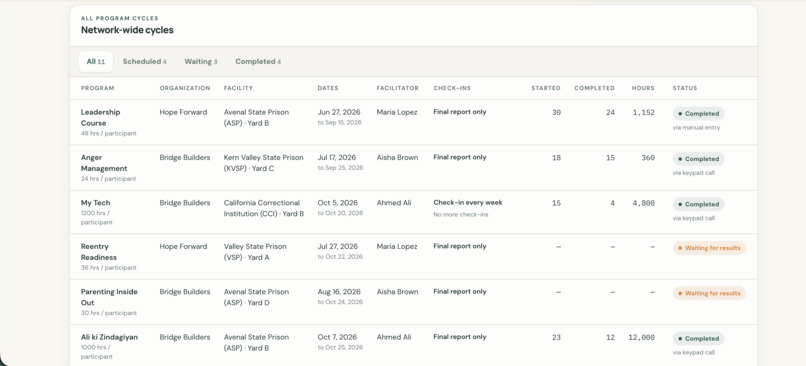Click Hope Forward in Leadership Course row

tap(183, 112)
